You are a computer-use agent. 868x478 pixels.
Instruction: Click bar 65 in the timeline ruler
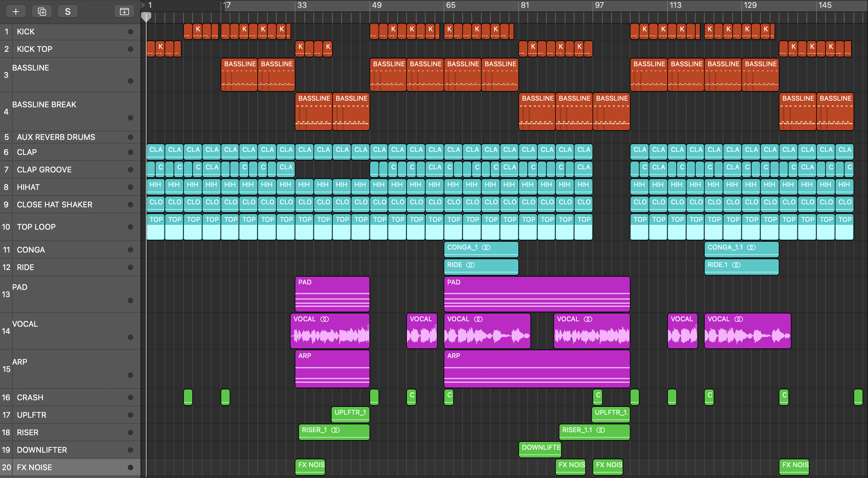451,5
